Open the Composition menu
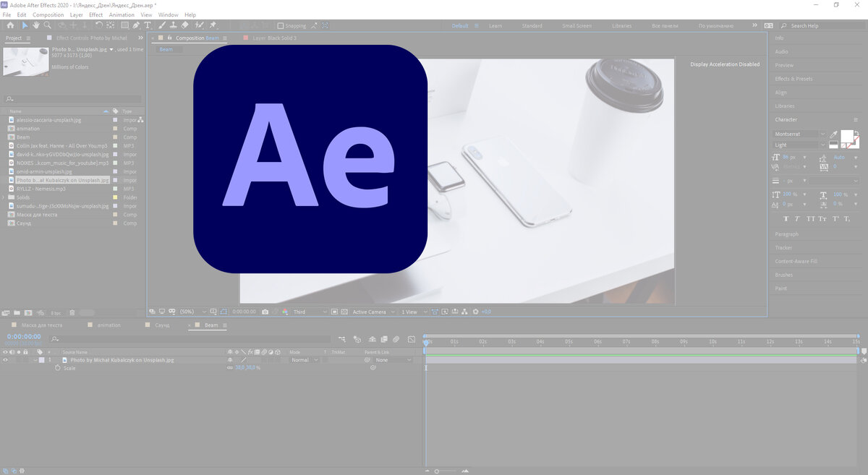This screenshot has height=475, width=868. tap(48, 14)
